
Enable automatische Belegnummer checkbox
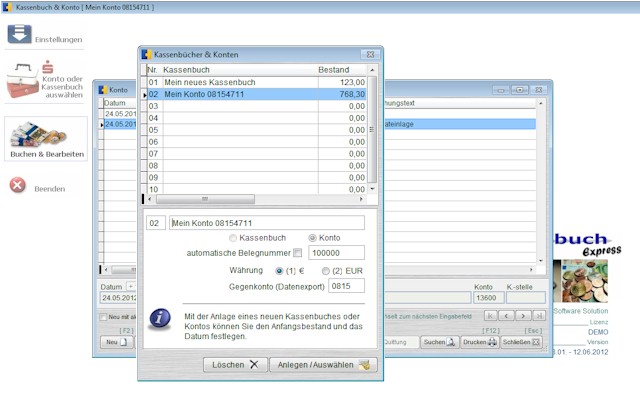point(297,254)
